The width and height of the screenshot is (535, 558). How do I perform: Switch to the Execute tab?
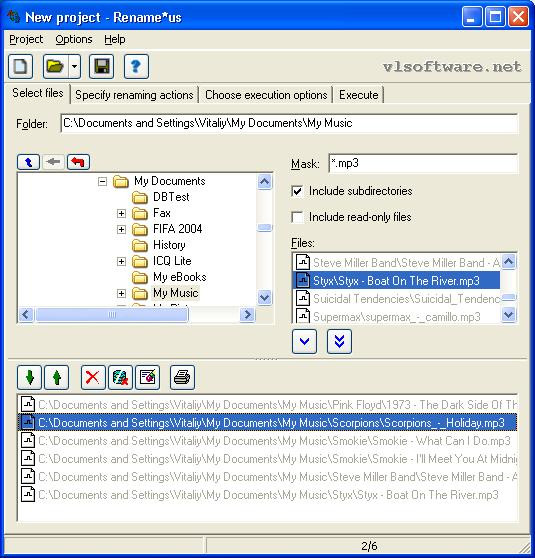tap(358, 95)
